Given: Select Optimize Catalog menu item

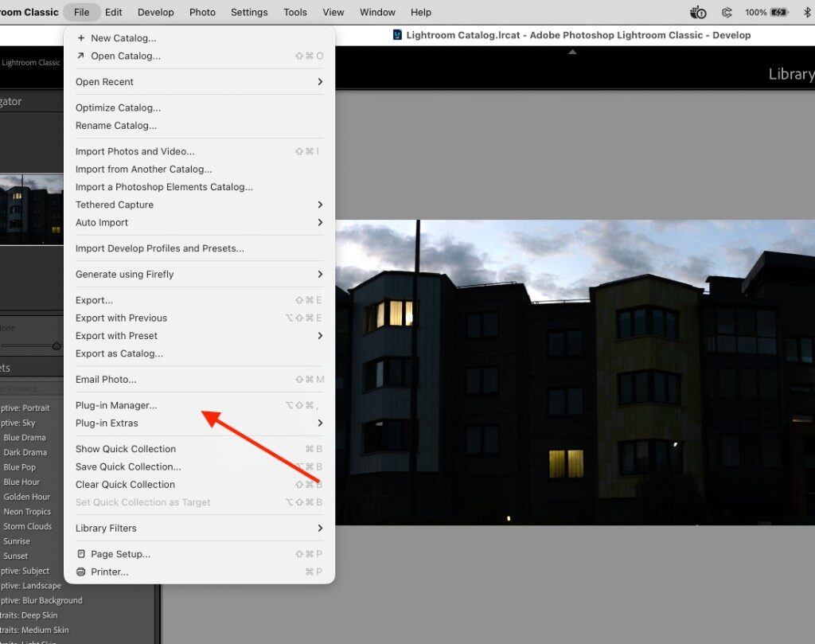Looking at the screenshot, I should [x=199, y=107].
